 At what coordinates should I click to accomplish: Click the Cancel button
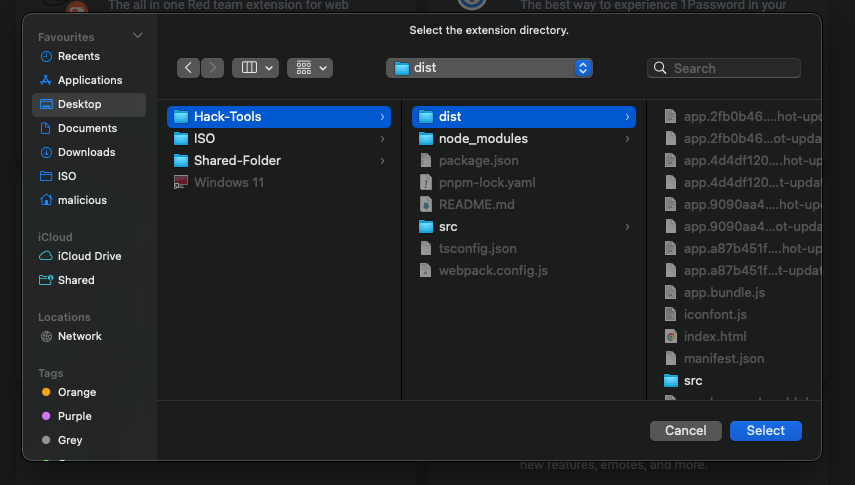coord(685,430)
